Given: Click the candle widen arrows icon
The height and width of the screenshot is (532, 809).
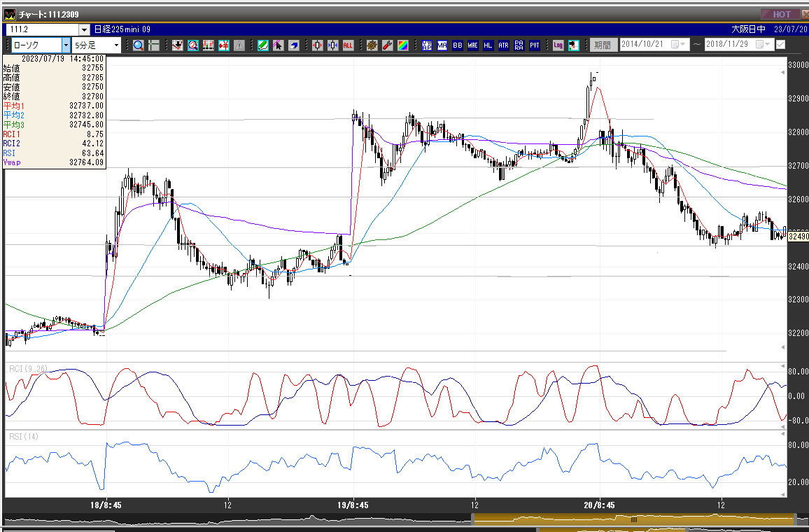Looking at the screenshot, I should [317, 45].
